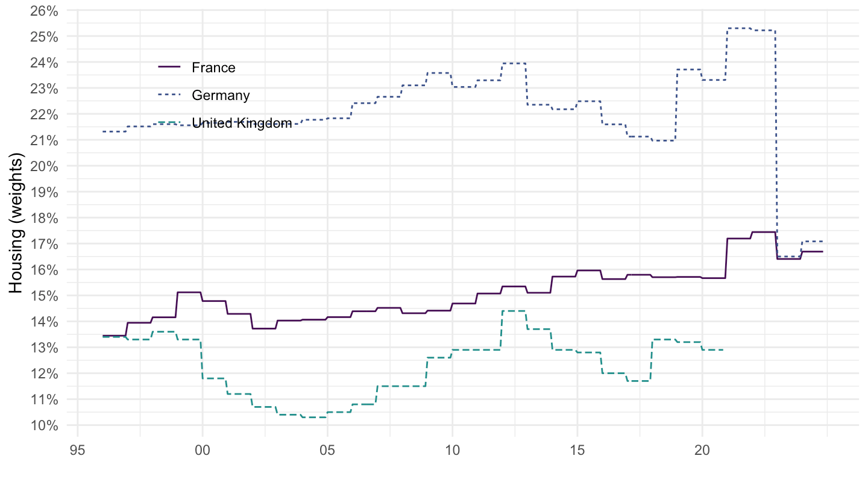Click the 16% y-axis tick label
Viewport: 868px width, 488px height.
coord(44,270)
